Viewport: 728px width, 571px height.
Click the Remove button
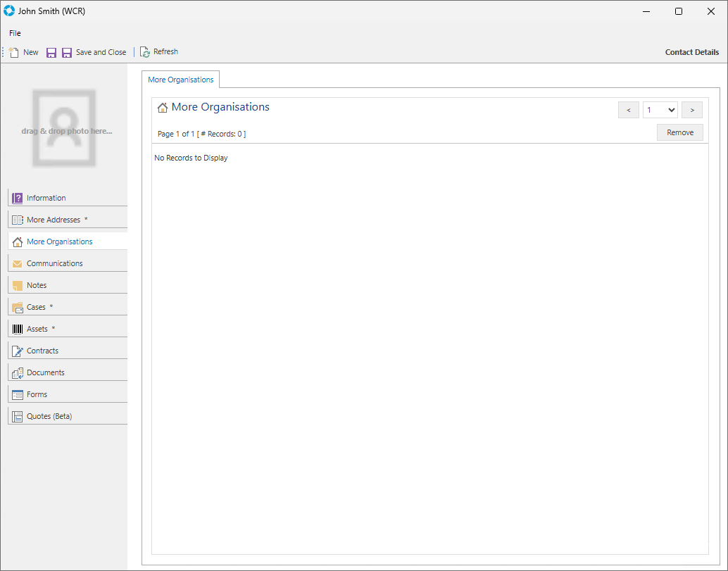tap(679, 132)
